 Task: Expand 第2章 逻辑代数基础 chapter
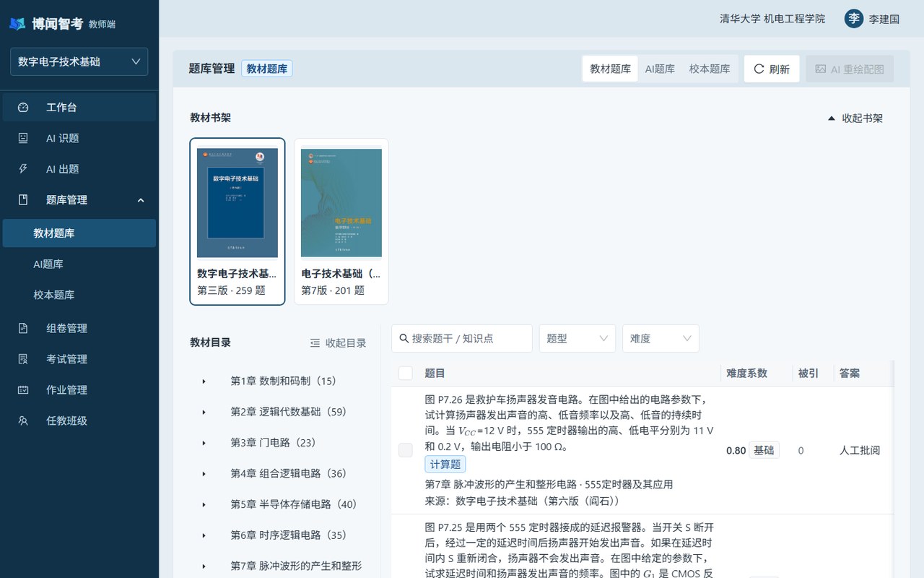click(204, 412)
